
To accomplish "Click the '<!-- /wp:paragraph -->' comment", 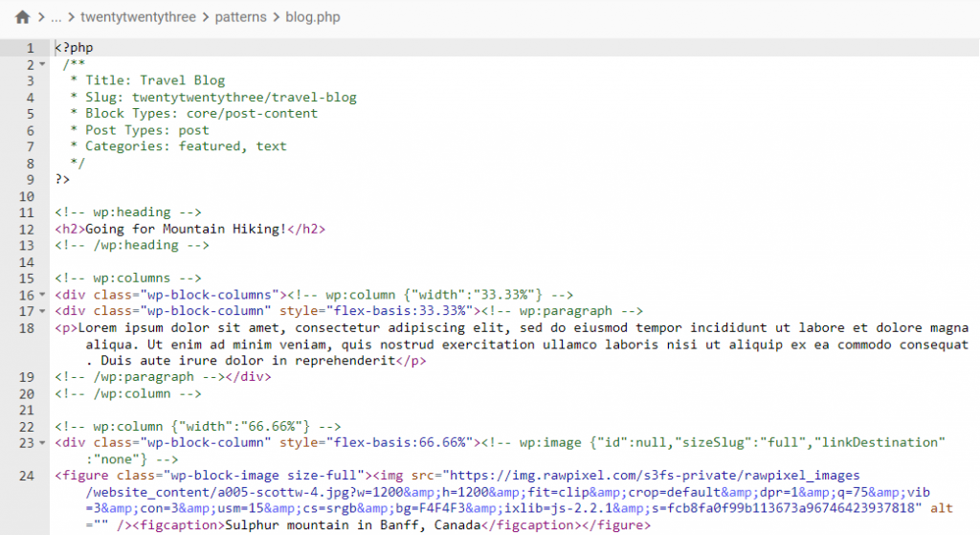I will (140, 377).
